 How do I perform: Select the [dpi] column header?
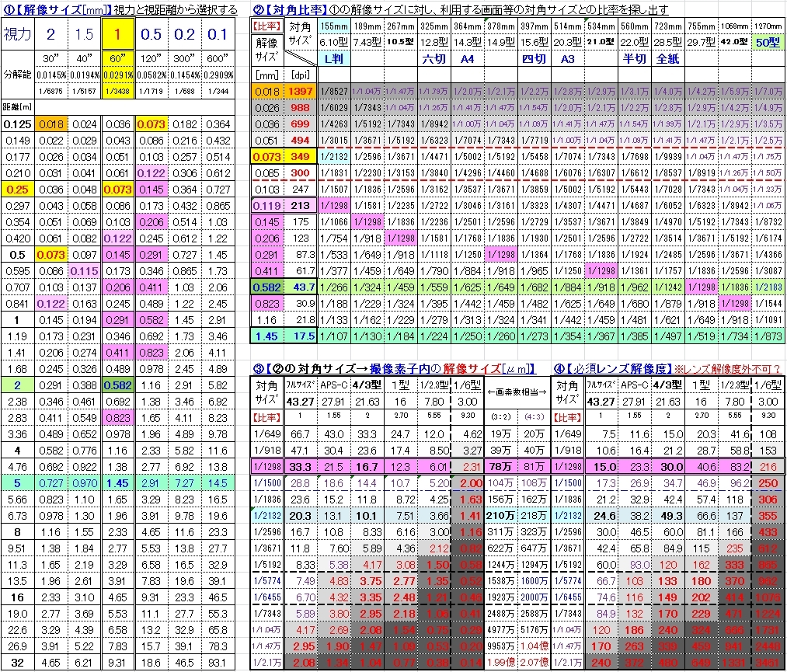[x=300, y=75]
